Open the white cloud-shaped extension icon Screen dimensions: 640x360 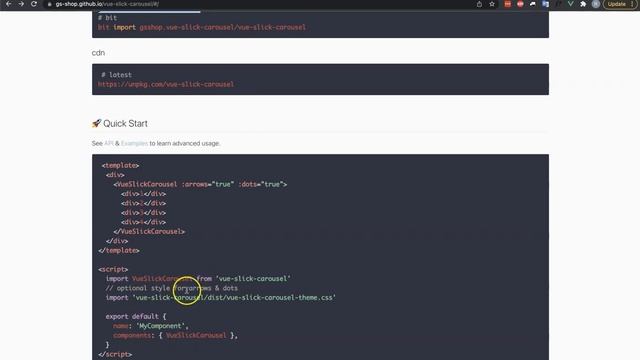coord(533,4)
